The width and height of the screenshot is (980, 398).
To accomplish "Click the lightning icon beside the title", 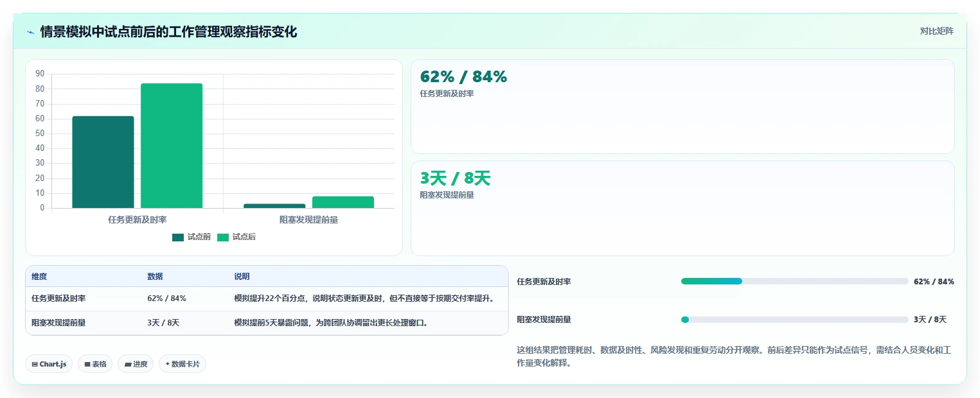I will (x=31, y=32).
